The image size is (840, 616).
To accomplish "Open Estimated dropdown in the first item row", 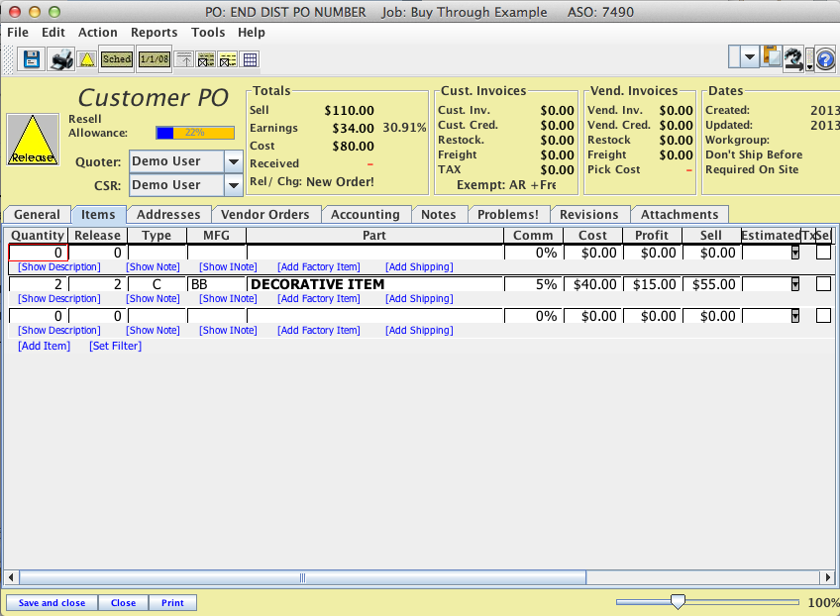I will (795, 253).
